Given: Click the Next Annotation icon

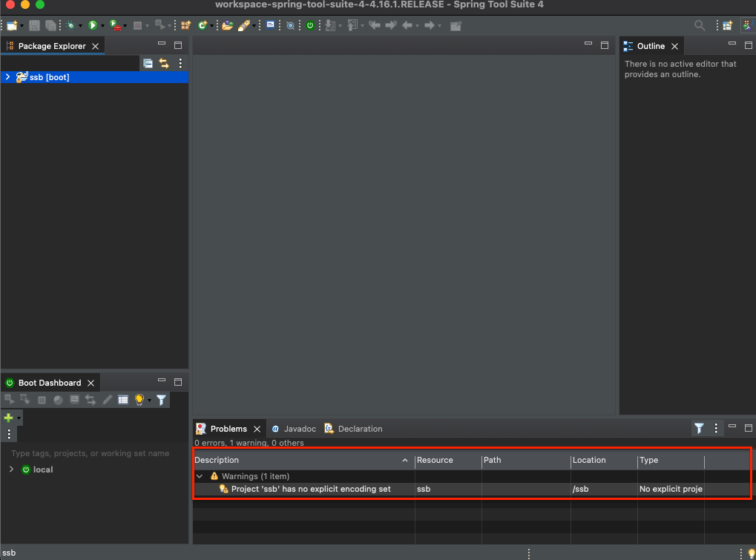Looking at the screenshot, I should pyautogui.click(x=330, y=25).
